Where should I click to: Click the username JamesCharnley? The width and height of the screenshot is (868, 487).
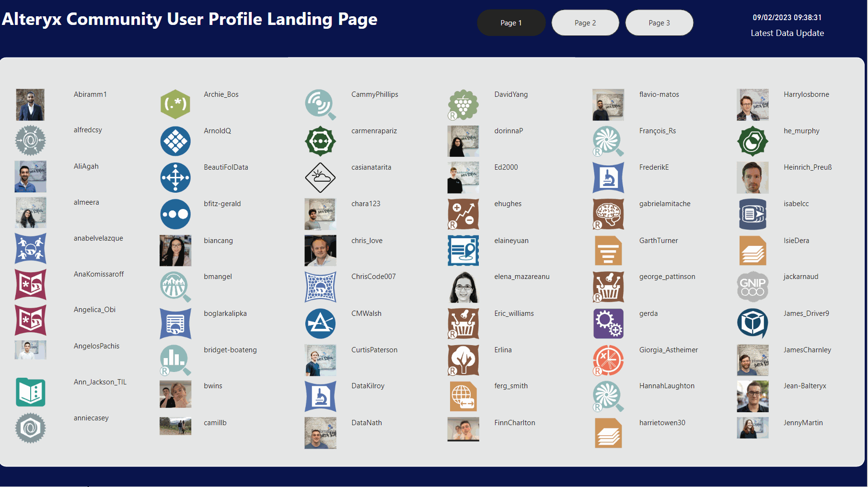[807, 350]
